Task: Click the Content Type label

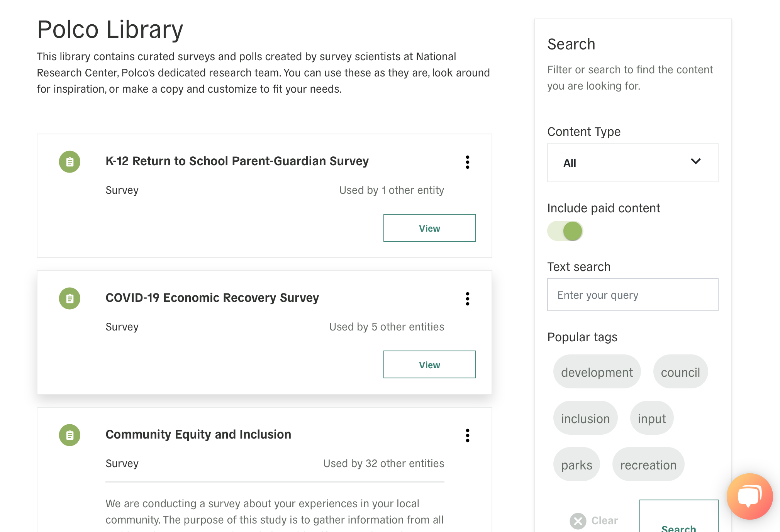Action: 584,132
